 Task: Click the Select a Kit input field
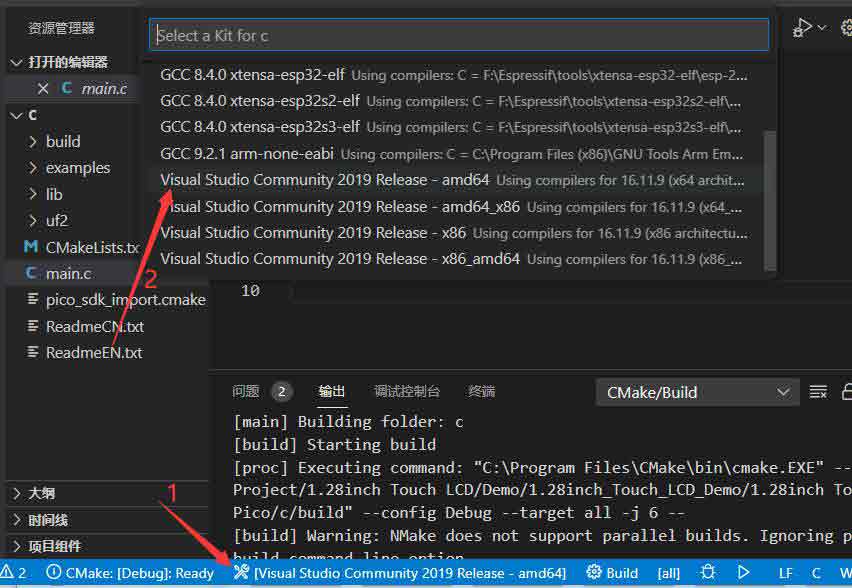459,35
